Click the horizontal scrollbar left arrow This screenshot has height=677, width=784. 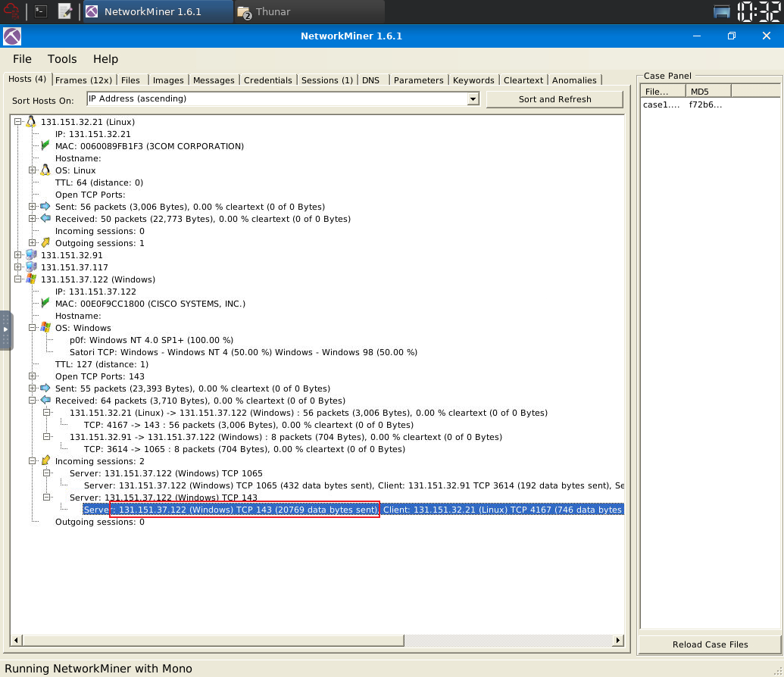click(x=16, y=640)
